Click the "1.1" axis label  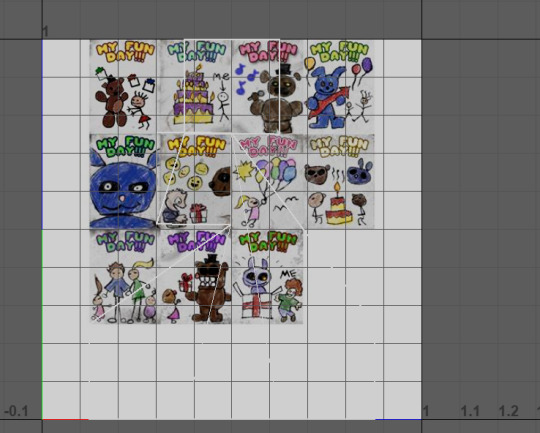tap(470, 411)
